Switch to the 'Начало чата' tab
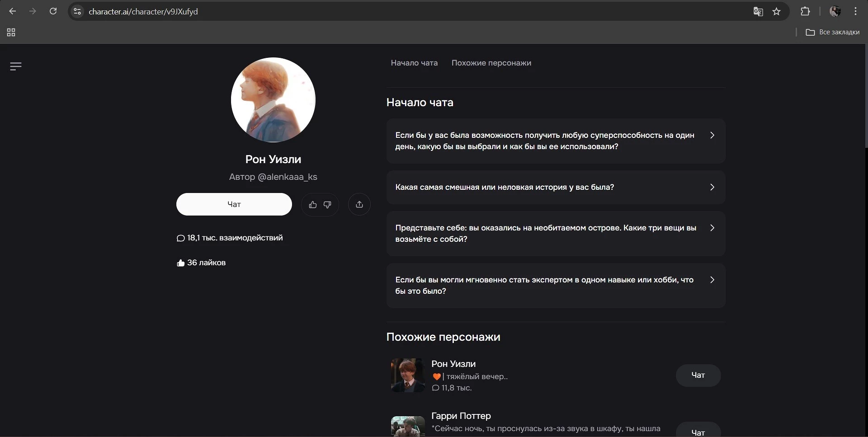The image size is (868, 437). pos(414,63)
